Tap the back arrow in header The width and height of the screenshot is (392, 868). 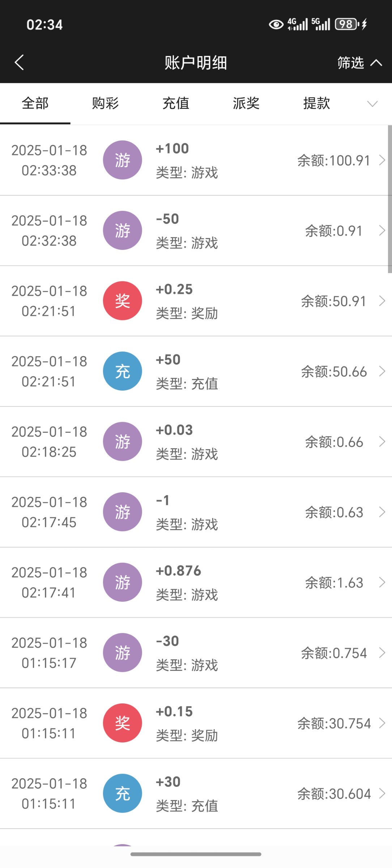(20, 62)
